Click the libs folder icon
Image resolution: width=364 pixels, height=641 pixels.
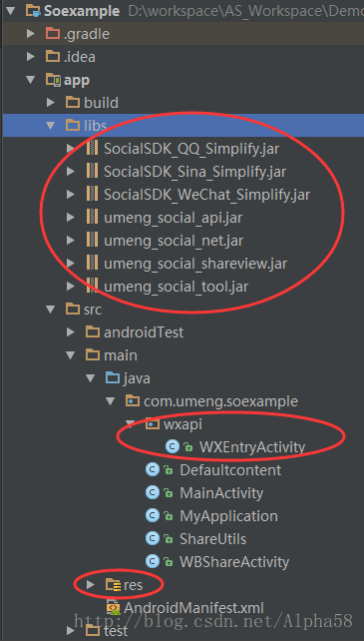coord(73,125)
